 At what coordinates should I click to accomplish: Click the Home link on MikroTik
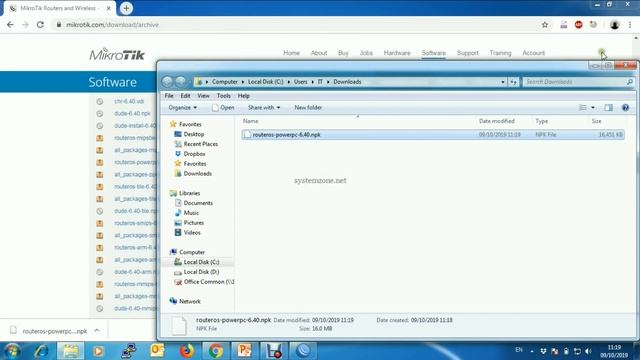coord(291,53)
